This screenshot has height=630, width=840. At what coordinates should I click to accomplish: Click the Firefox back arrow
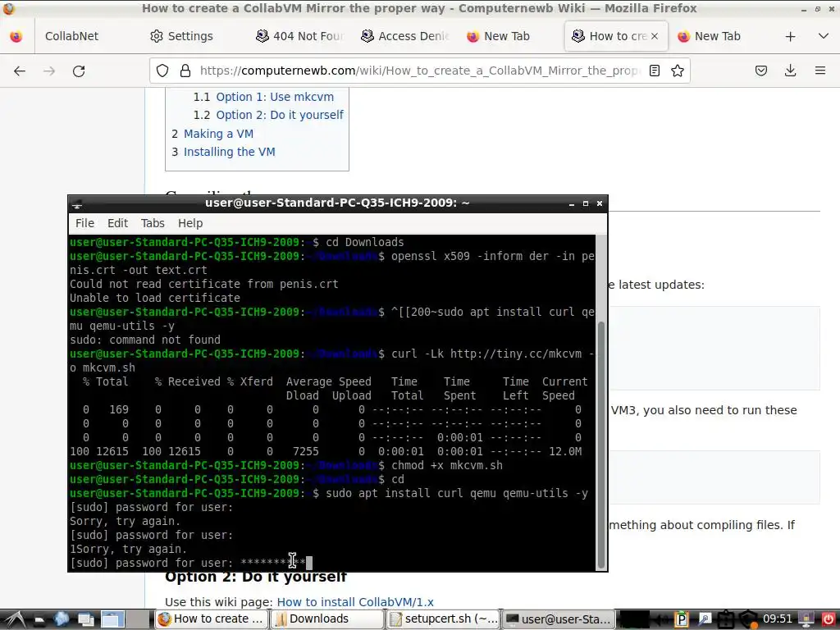pos(20,71)
